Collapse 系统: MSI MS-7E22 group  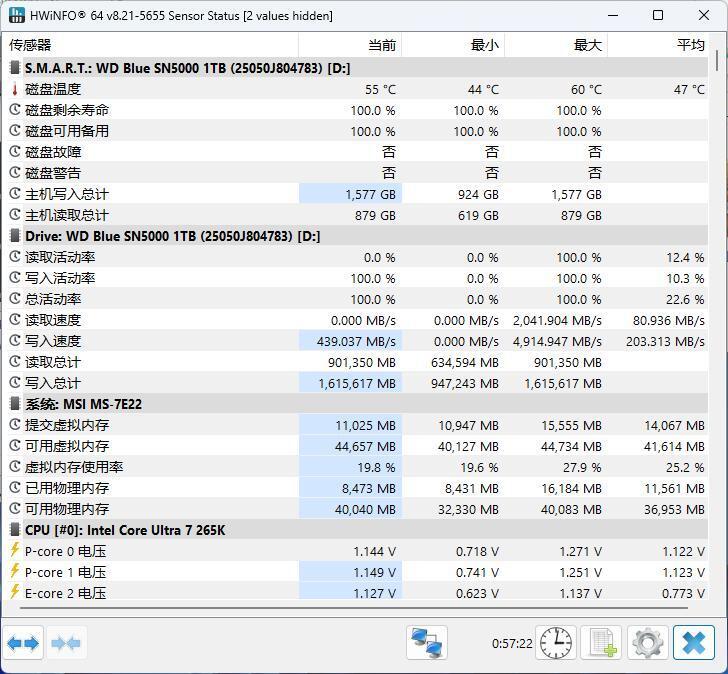(15, 404)
